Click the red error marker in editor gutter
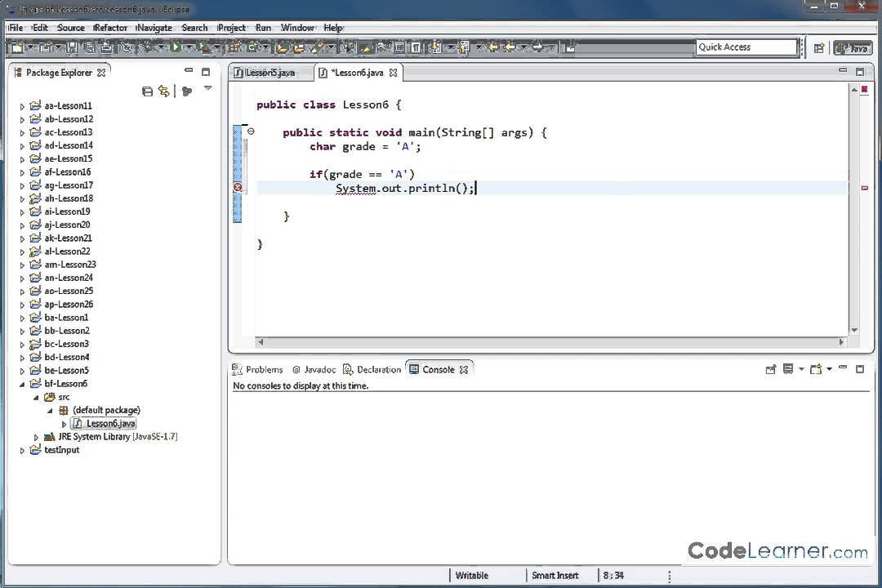This screenshot has height=588, width=882. 238,188
